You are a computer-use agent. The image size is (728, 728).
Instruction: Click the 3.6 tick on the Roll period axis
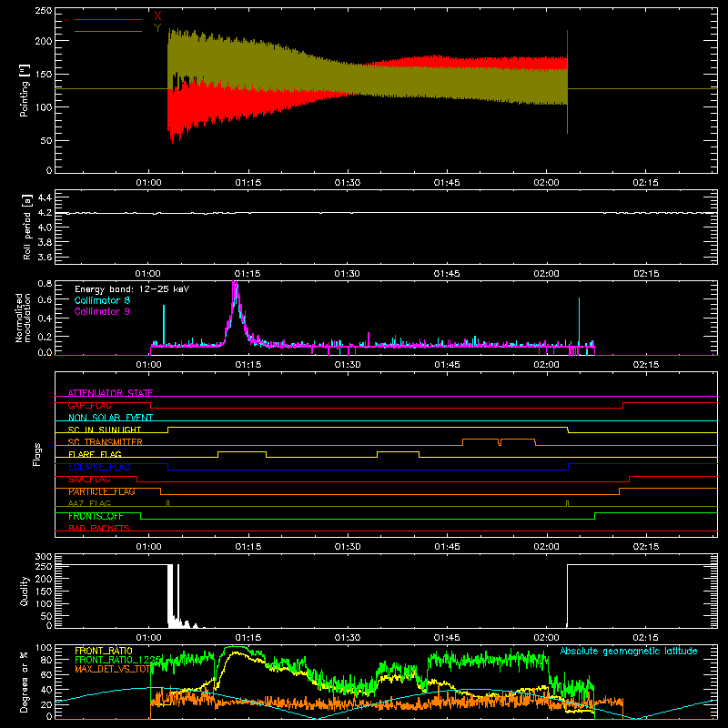[45, 257]
